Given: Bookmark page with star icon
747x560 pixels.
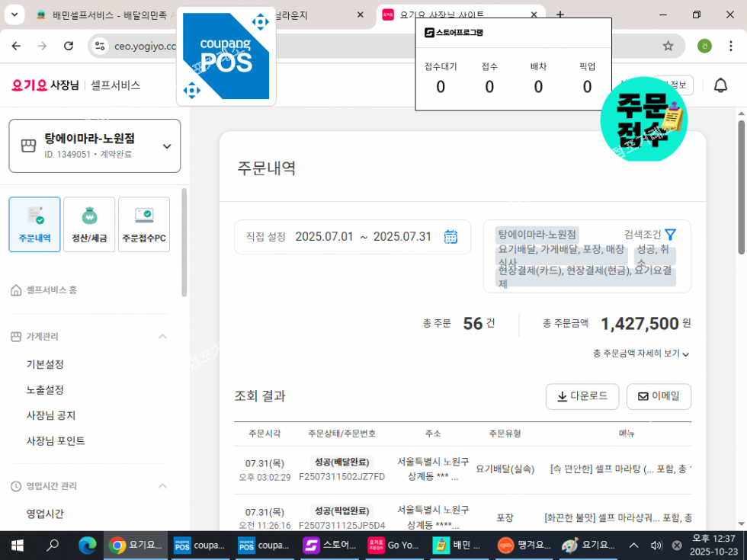Looking at the screenshot, I should click(668, 46).
